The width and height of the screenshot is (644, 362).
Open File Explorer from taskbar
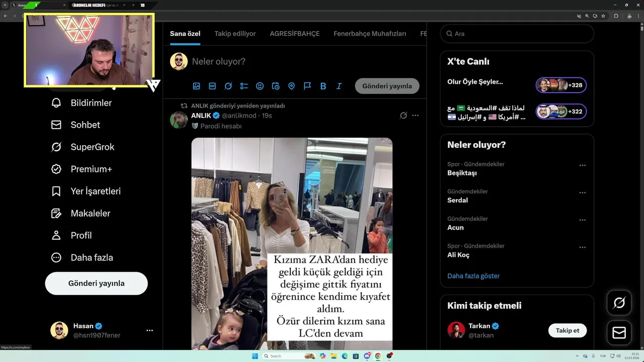pos(334,356)
